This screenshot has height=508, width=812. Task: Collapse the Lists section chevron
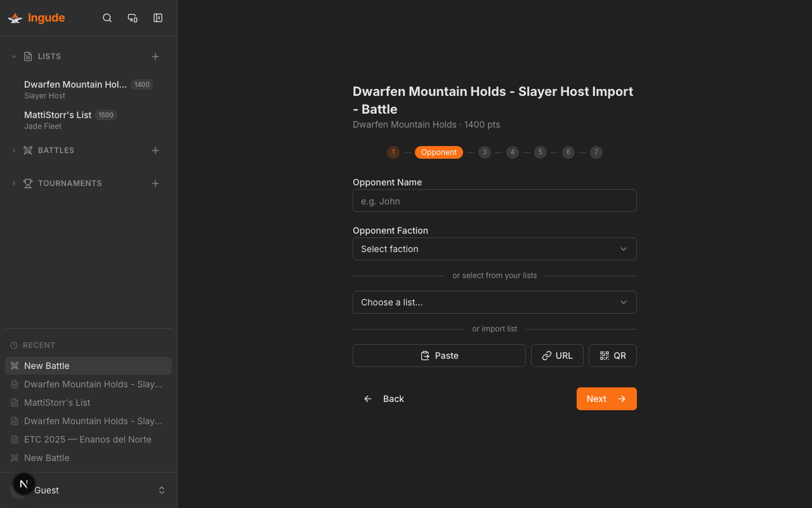[x=14, y=57]
